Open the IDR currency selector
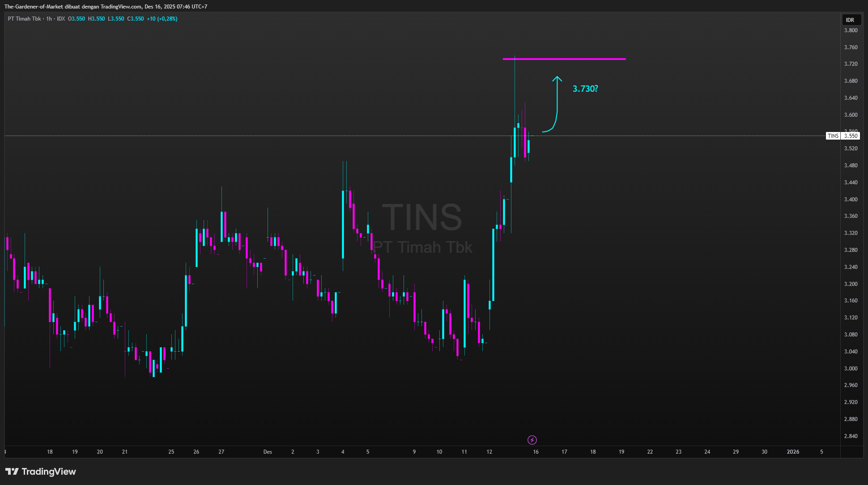The width and height of the screenshot is (868, 485). coord(850,20)
